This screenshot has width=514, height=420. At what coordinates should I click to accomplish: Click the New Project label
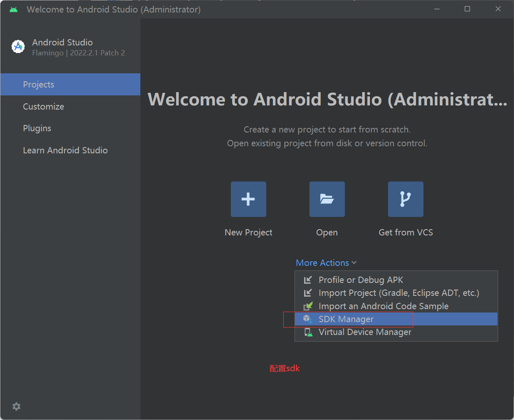(x=249, y=232)
